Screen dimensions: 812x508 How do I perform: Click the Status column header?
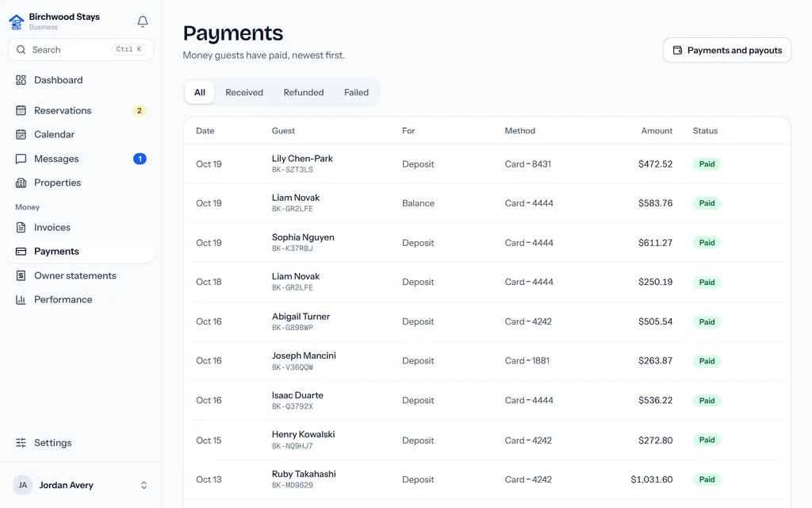click(x=705, y=131)
